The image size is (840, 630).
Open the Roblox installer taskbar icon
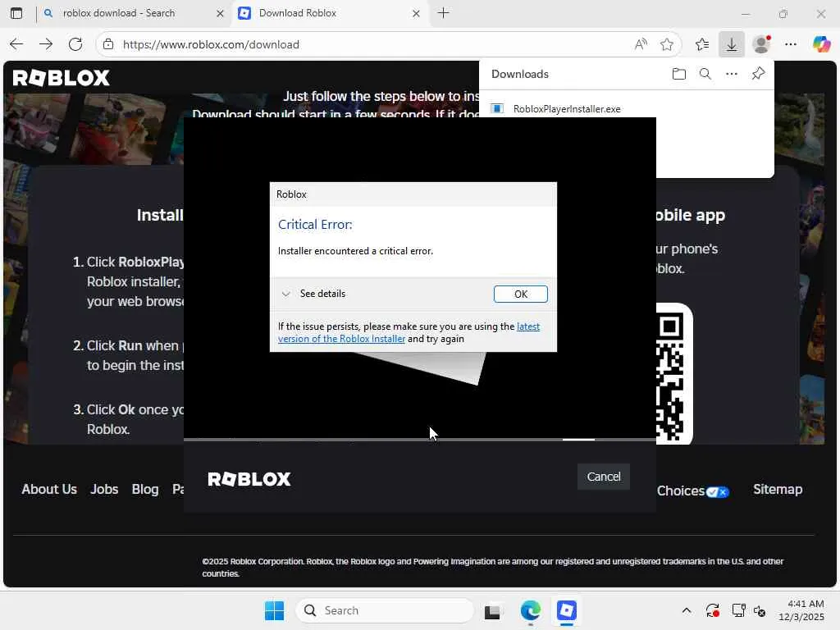point(566,610)
